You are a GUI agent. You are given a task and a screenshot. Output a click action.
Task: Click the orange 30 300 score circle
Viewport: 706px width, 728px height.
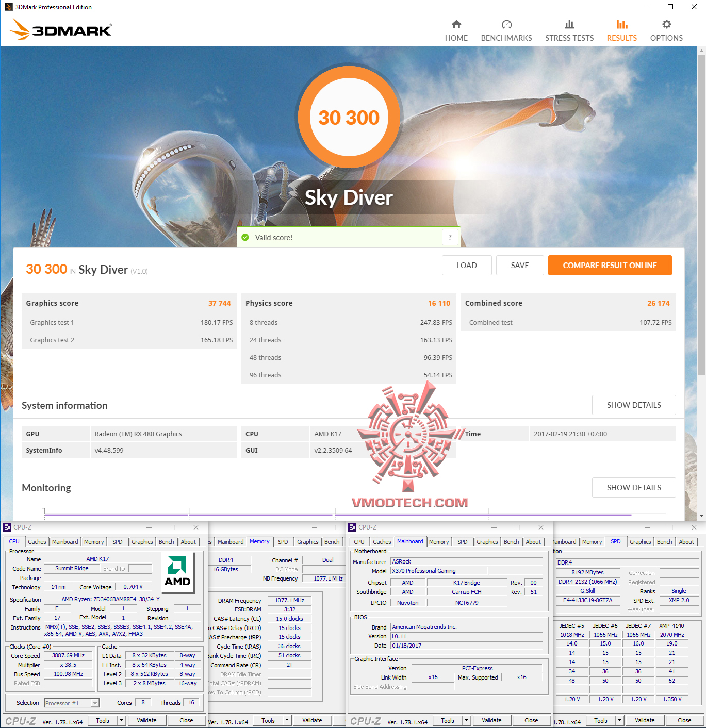pyautogui.click(x=349, y=117)
